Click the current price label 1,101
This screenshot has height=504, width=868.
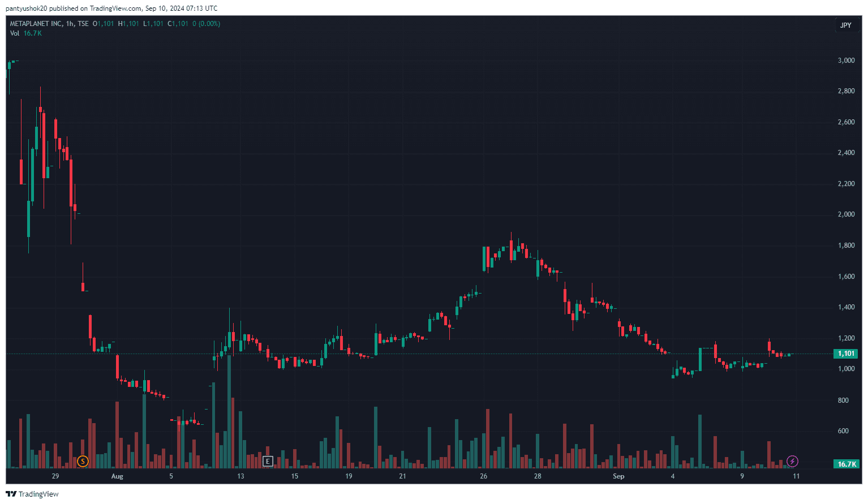(x=846, y=354)
